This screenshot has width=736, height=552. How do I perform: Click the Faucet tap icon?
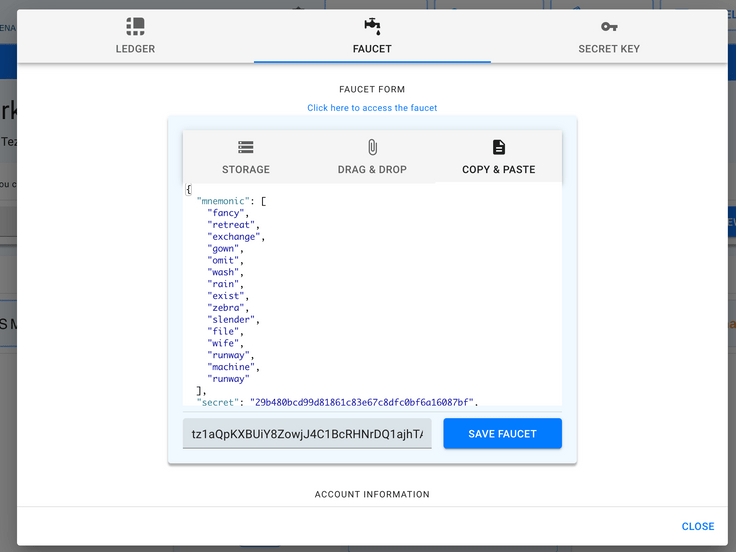pyautogui.click(x=372, y=26)
